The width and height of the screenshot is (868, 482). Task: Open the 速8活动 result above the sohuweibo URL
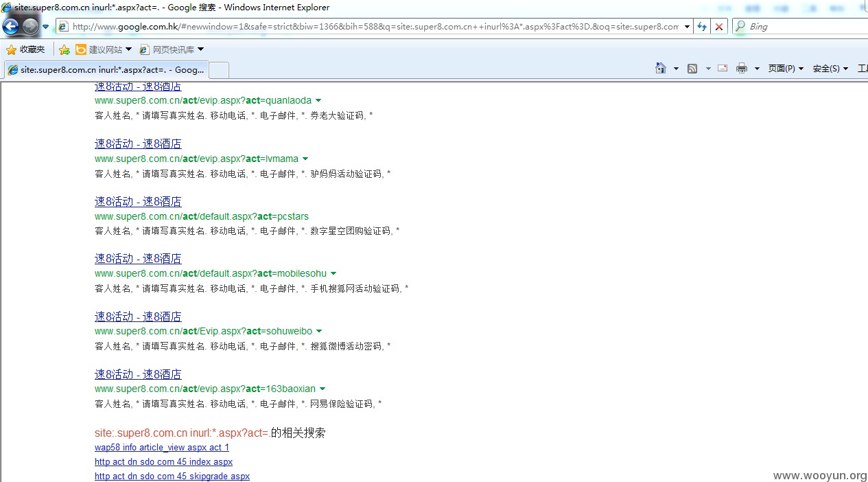(138, 316)
